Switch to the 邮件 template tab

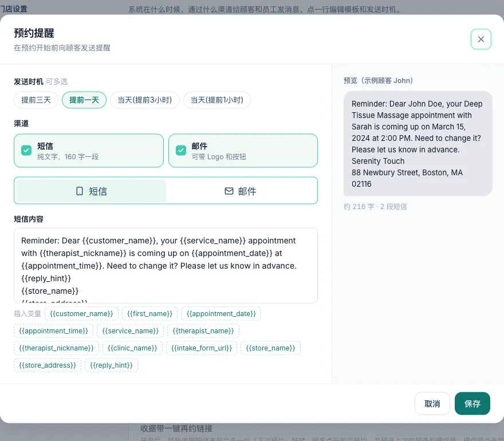[x=241, y=191]
